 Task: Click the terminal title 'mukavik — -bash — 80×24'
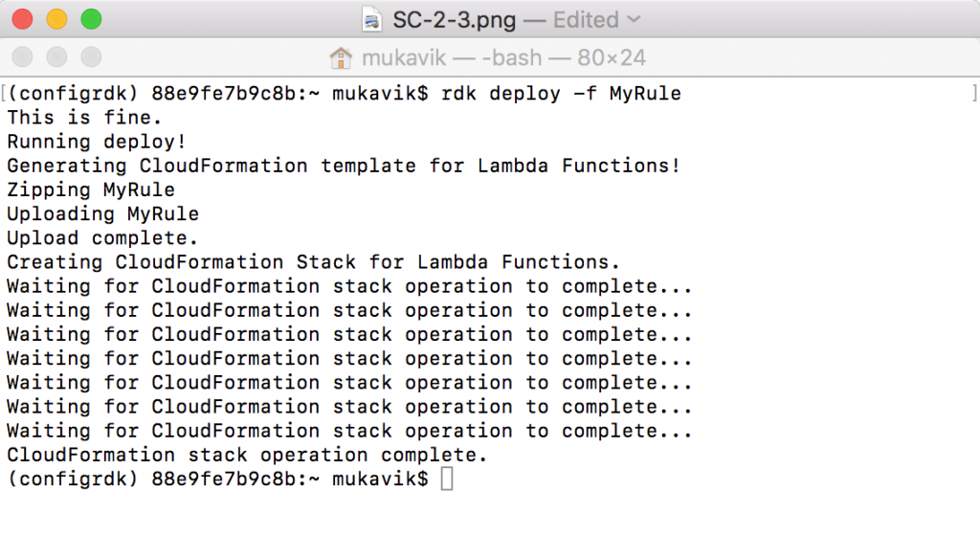503,57
